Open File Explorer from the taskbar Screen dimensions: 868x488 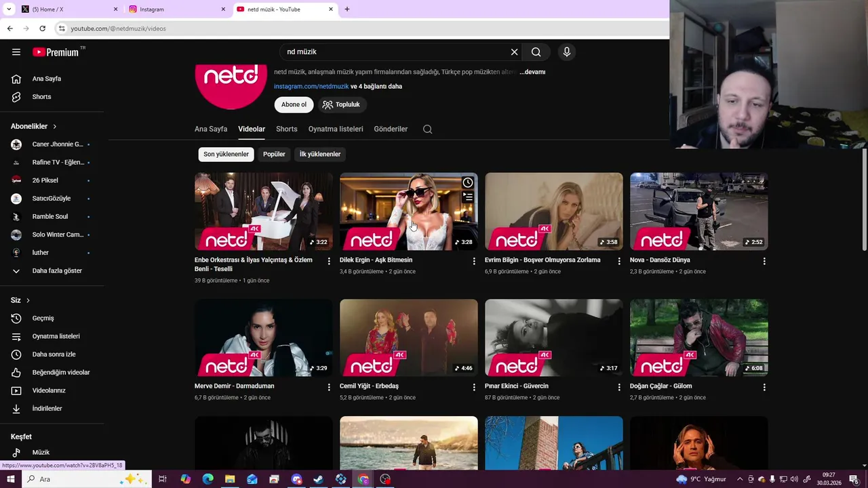pyautogui.click(x=230, y=479)
